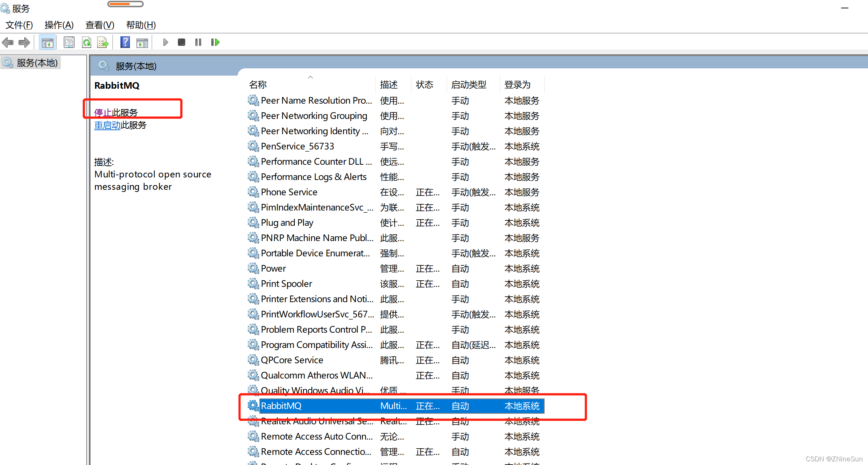Select Qualcomm Atheros WLAN service
868x465 pixels.
click(396, 375)
